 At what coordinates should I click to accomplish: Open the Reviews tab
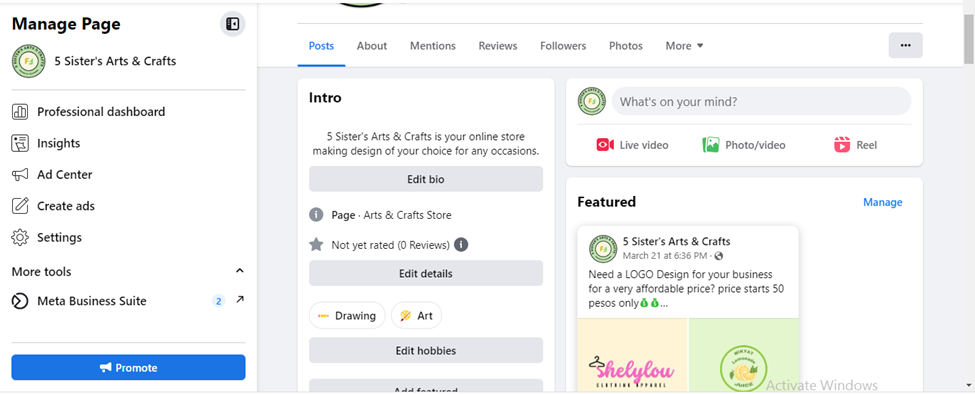(x=497, y=46)
